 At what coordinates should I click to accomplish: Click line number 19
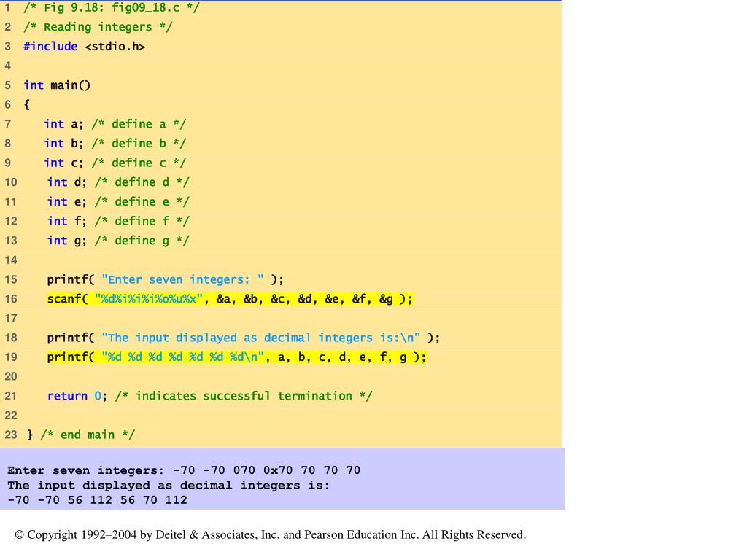click(10, 357)
